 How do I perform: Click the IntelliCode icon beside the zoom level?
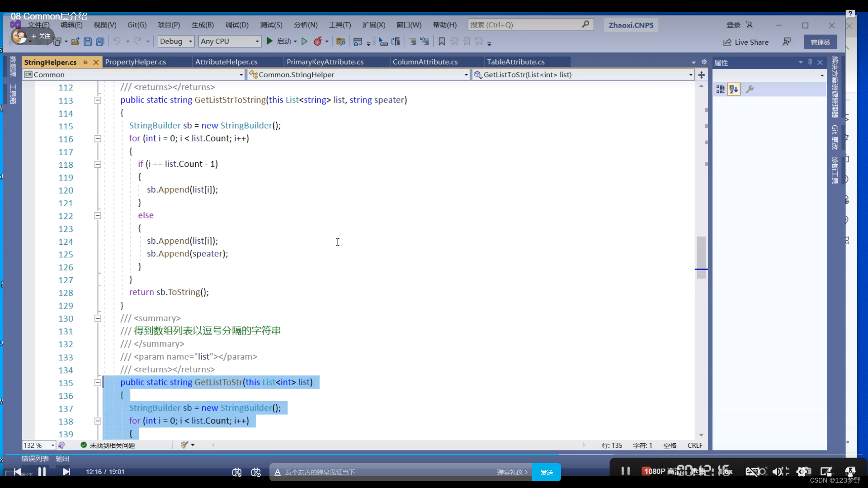61,445
